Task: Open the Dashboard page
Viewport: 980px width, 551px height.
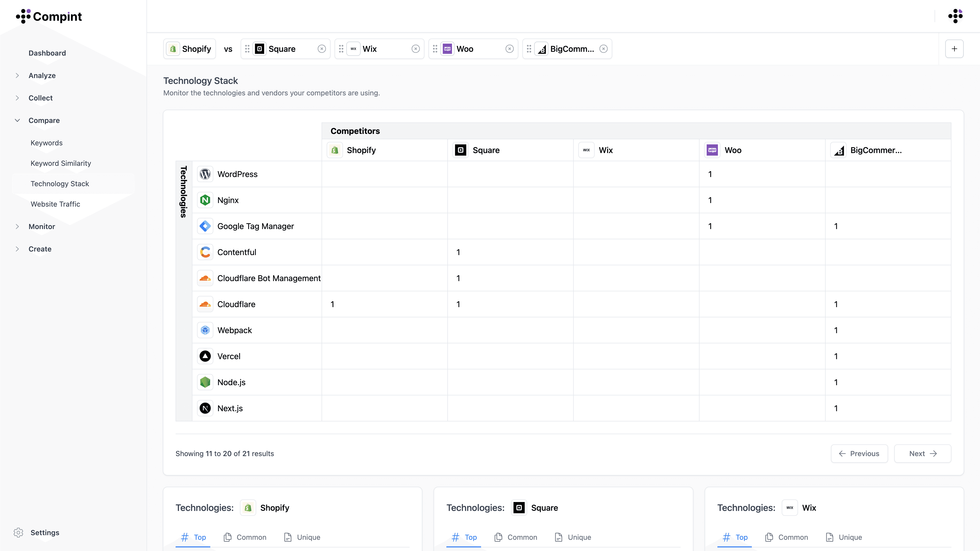Action: coord(47,53)
